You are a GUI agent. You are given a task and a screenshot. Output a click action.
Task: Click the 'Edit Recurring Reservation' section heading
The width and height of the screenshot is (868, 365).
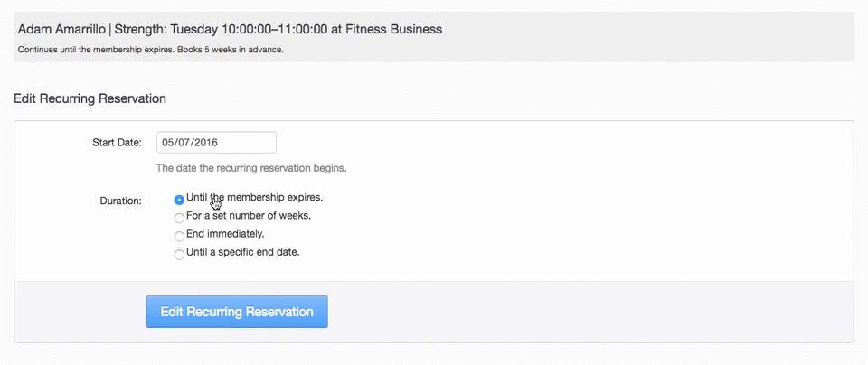click(x=90, y=98)
